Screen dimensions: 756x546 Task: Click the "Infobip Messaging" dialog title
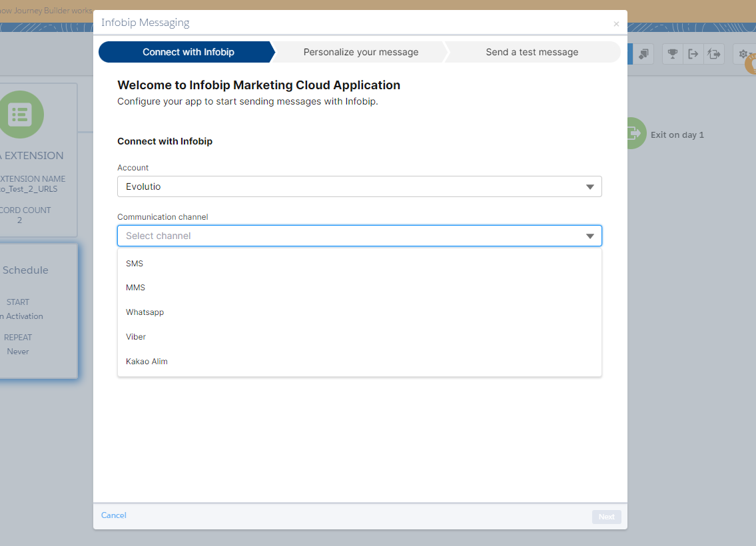coord(145,23)
